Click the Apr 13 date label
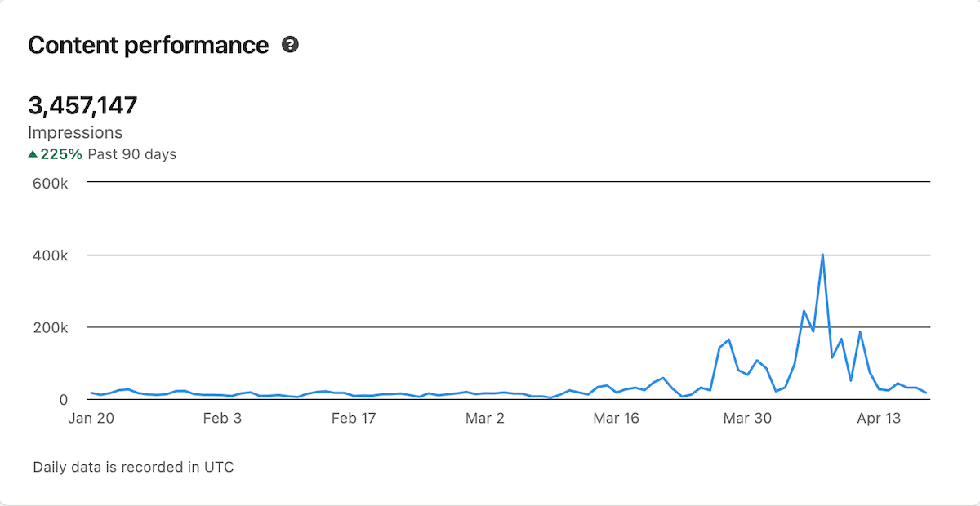 pyautogui.click(x=879, y=418)
